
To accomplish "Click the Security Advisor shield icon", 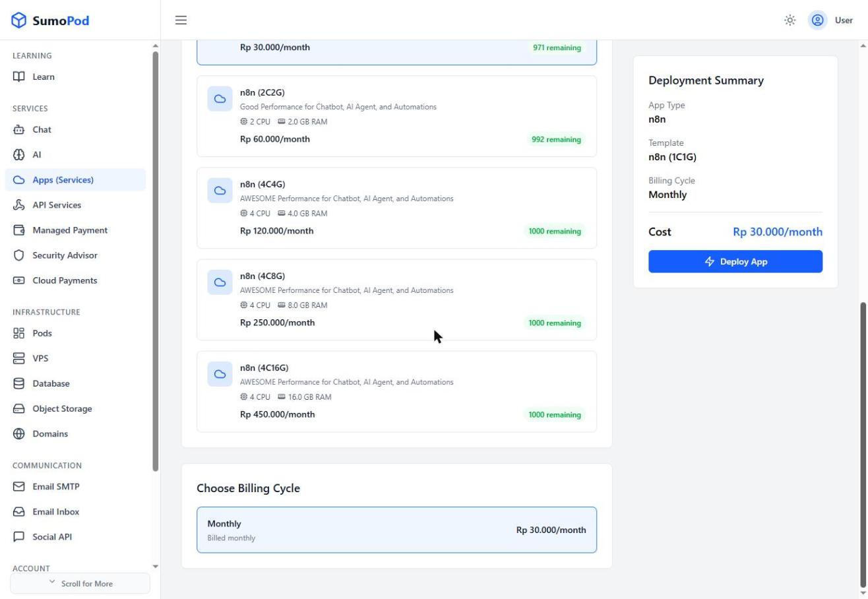I will coord(19,255).
